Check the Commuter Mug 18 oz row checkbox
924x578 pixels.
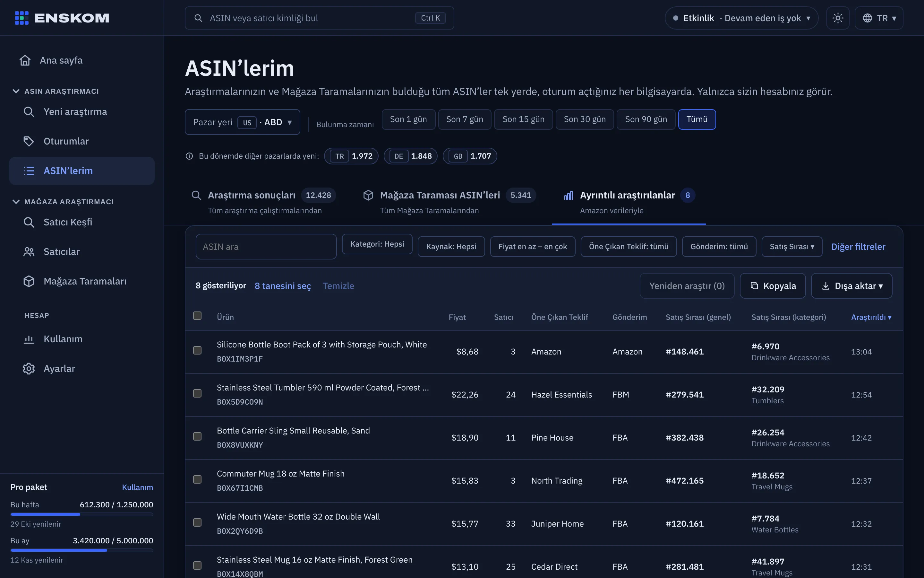tap(197, 479)
